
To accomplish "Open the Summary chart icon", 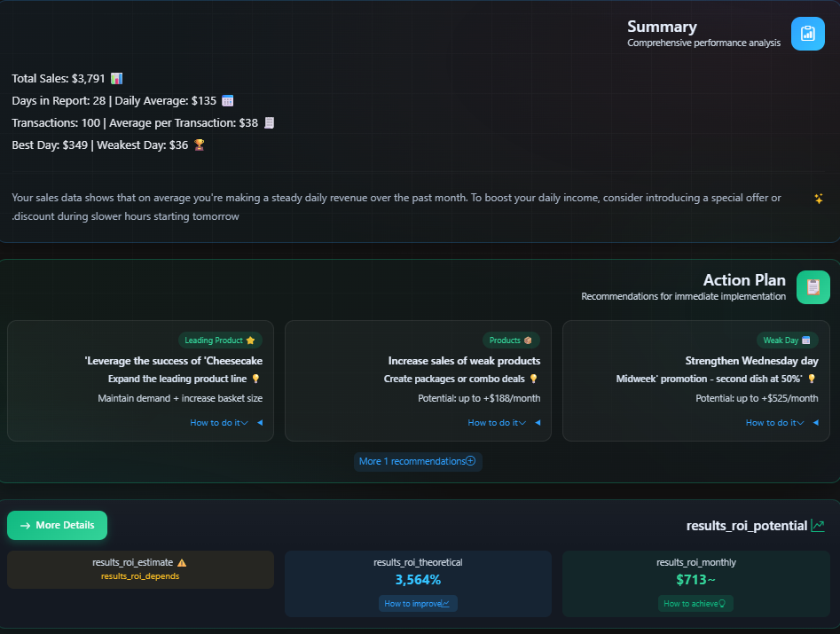I will [x=807, y=33].
